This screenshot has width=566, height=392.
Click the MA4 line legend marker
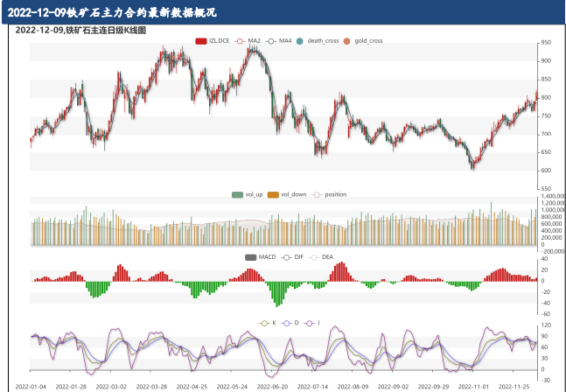pyautogui.click(x=272, y=40)
